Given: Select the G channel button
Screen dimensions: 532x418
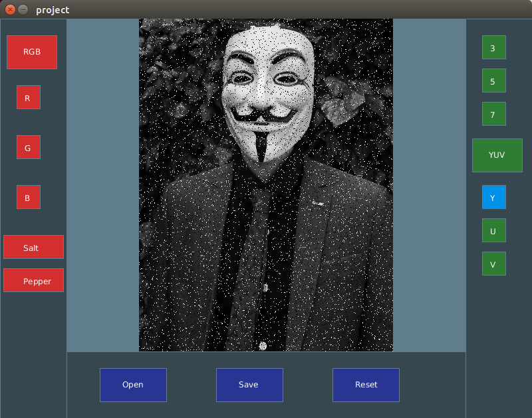Looking at the screenshot, I should pyautogui.click(x=29, y=147).
